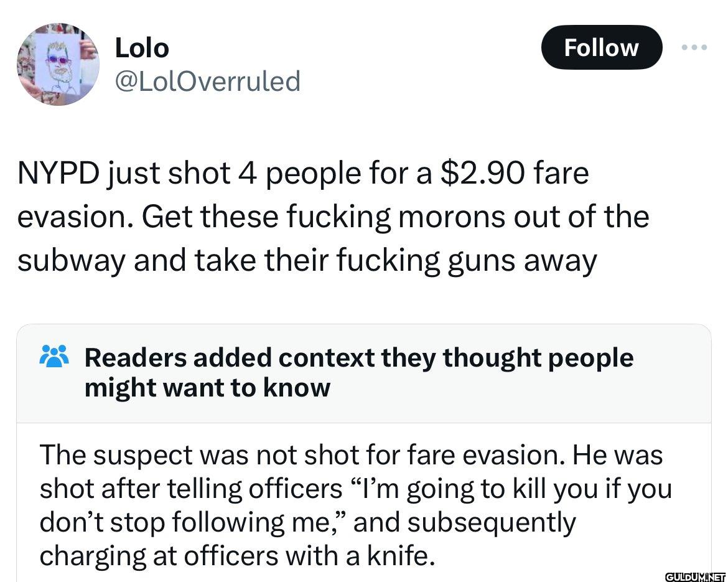Click the Follow button
Image resolution: width=728 pixels, height=582 pixels.
click(601, 47)
